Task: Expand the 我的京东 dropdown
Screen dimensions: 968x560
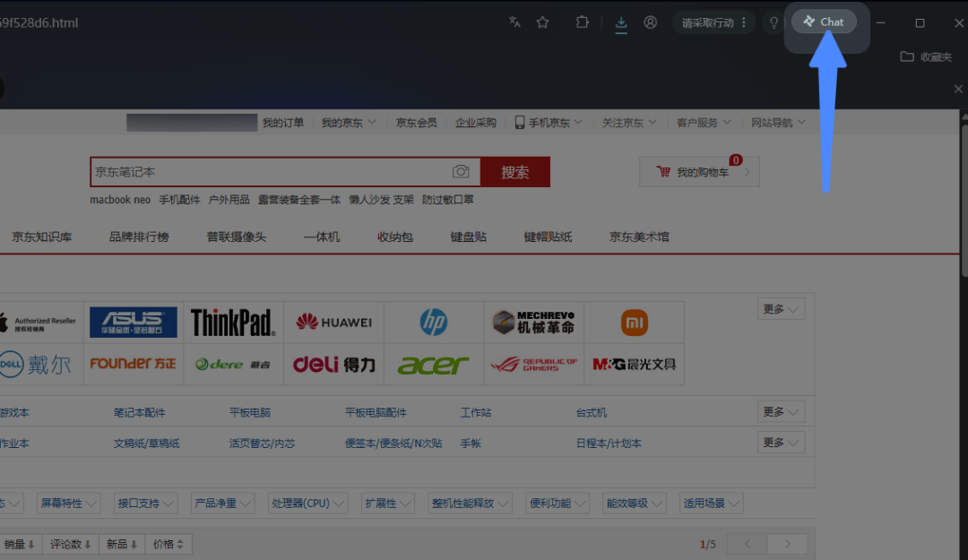Action: 348,122
